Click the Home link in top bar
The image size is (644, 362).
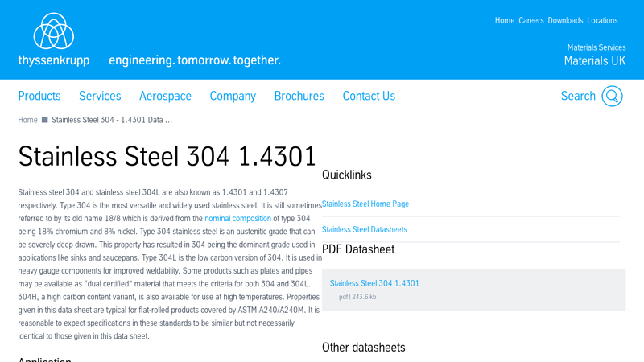click(x=504, y=21)
